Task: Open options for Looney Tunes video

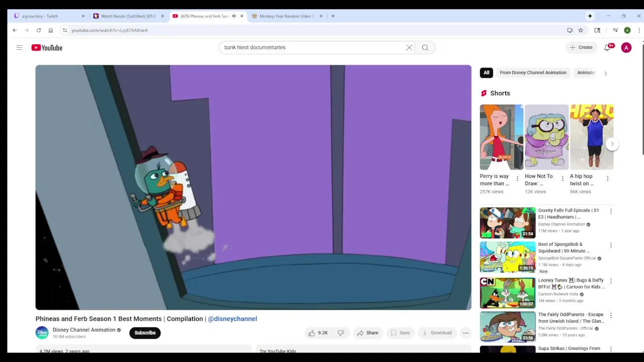Action: pyautogui.click(x=611, y=281)
